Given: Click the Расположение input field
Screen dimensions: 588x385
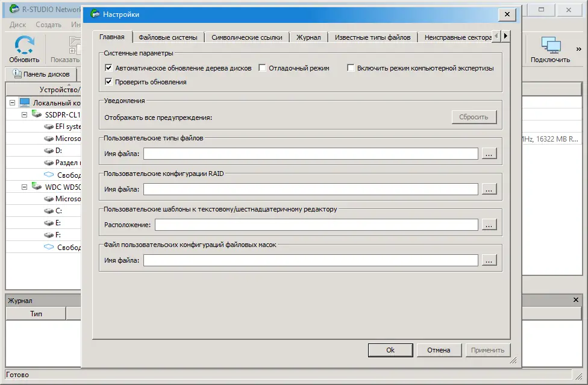Looking at the screenshot, I should pos(316,225).
